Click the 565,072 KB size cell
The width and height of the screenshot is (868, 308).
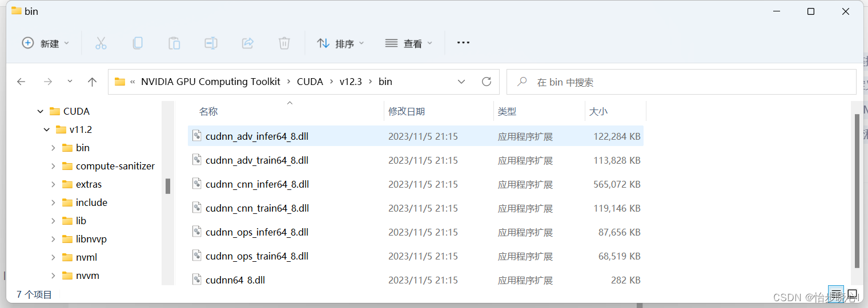pyautogui.click(x=617, y=184)
